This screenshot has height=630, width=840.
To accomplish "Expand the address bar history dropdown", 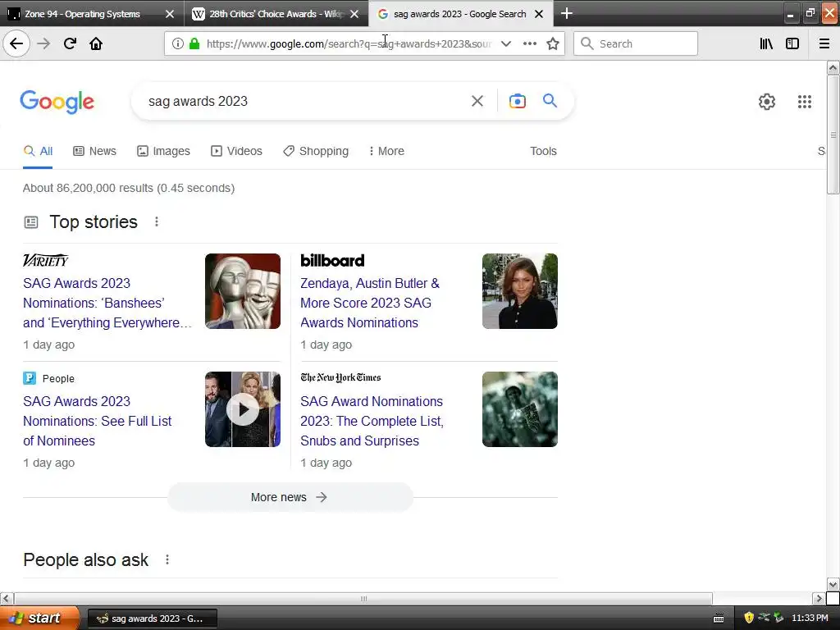I will coord(505,43).
